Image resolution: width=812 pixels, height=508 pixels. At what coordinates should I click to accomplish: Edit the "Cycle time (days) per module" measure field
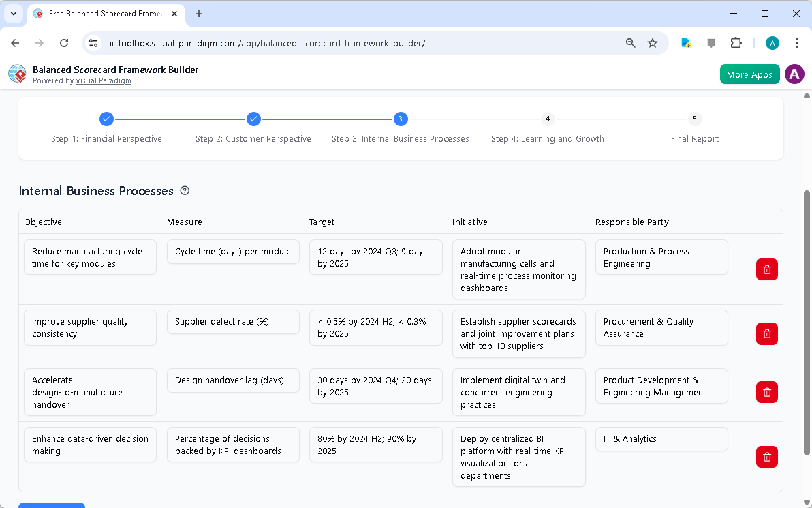(233, 252)
